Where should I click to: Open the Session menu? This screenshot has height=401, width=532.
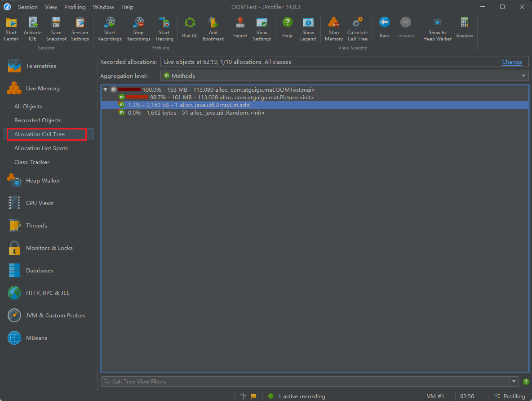[28, 7]
